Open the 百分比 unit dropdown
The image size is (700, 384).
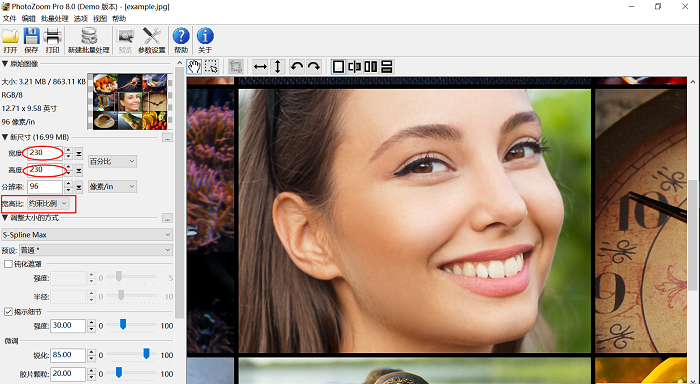point(112,161)
